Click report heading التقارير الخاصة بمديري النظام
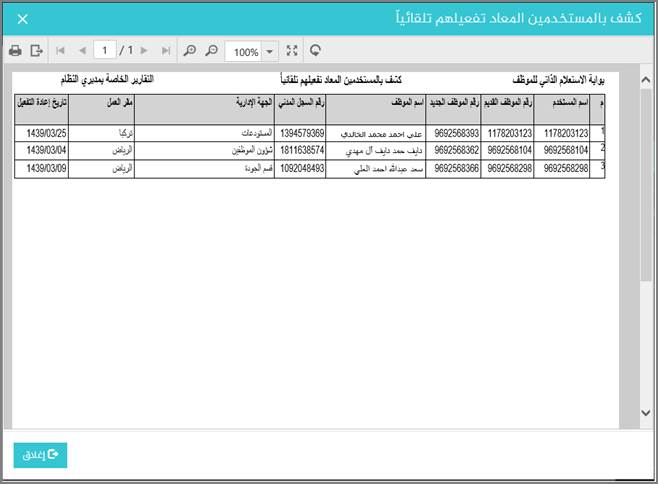This screenshot has width=658, height=484. [x=107, y=79]
